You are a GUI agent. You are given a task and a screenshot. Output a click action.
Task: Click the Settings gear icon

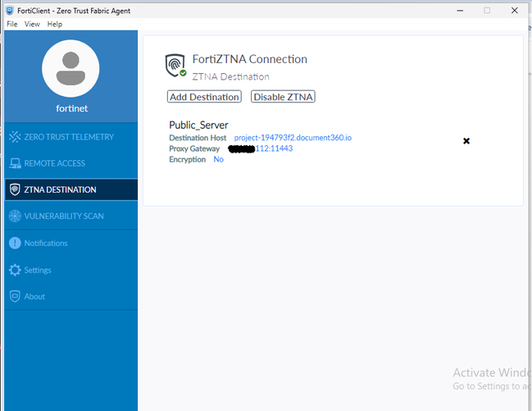click(15, 270)
